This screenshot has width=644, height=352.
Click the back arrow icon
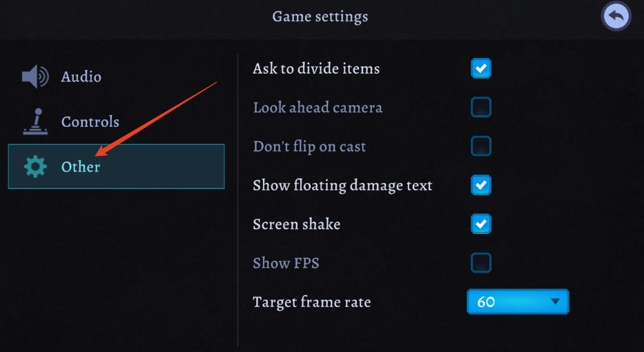coord(616,17)
